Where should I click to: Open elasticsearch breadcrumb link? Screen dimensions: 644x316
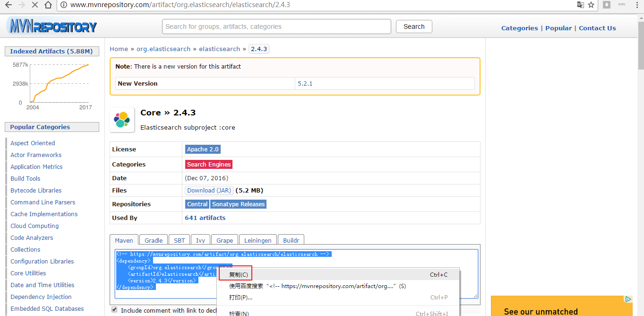pos(219,49)
